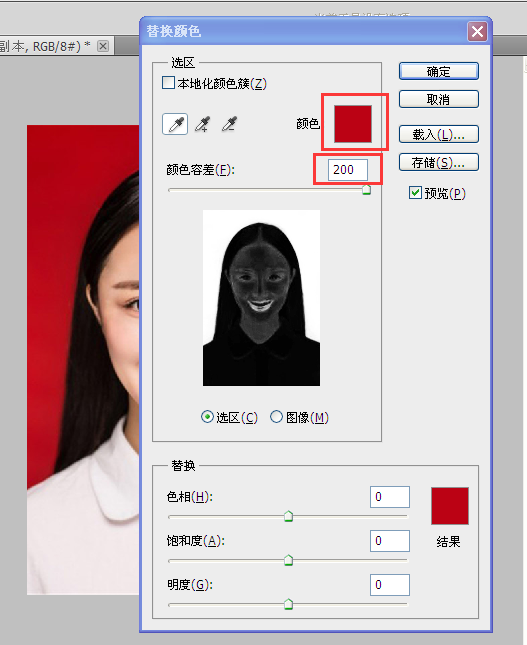
Task: Toggle the 预览 preview checkbox
Action: click(x=415, y=193)
